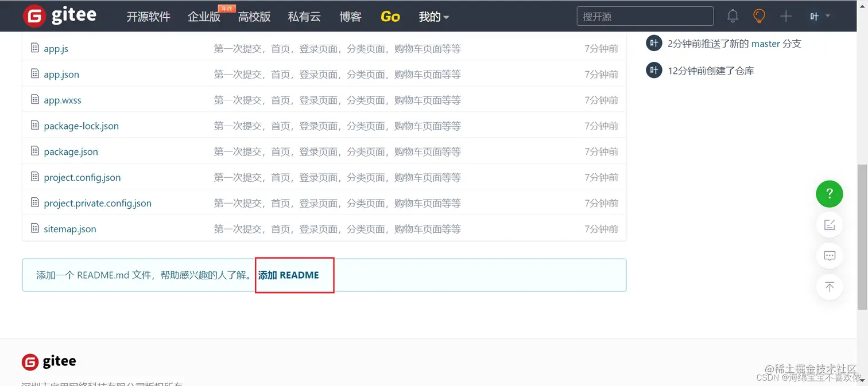Open the 高校版 menu item
868x386 pixels.
(254, 17)
